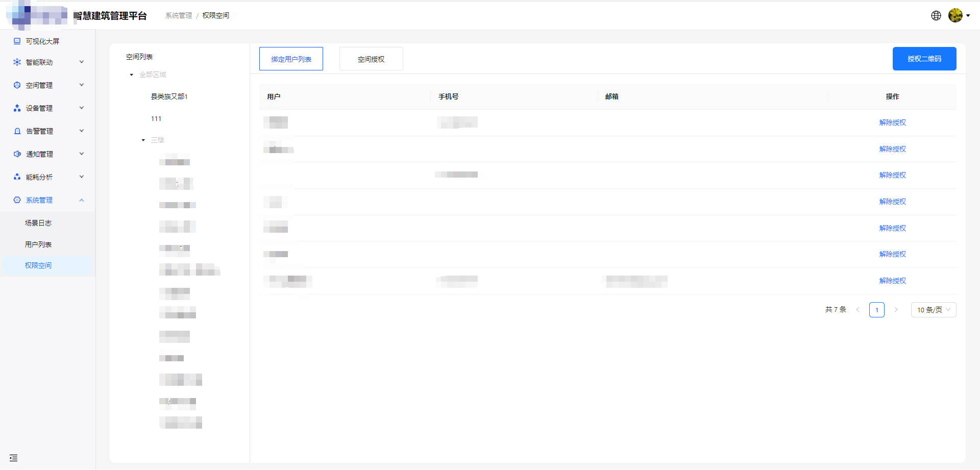The height and width of the screenshot is (470, 980).
Task: Click the 授权二维码 button
Action: 924,59
